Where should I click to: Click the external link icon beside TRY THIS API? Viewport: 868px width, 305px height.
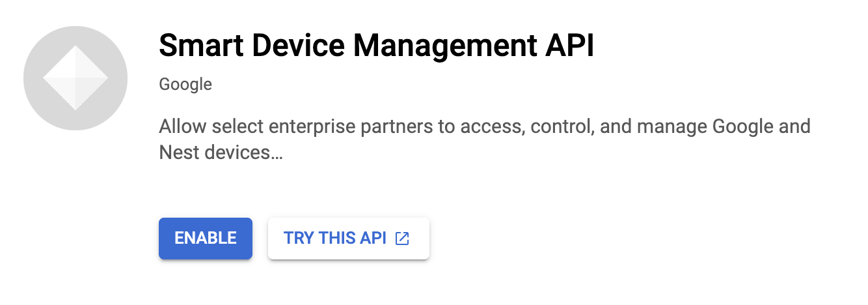(403, 239)
